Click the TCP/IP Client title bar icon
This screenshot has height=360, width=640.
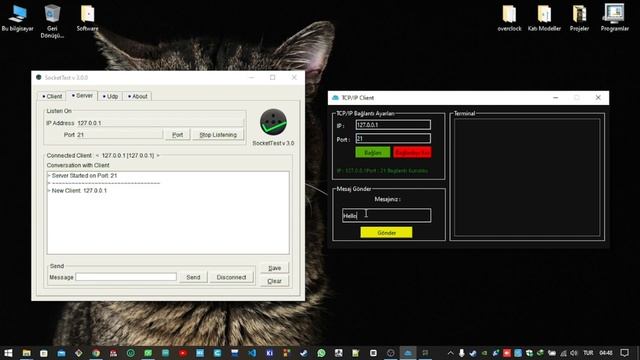click(x=336, y=98)
